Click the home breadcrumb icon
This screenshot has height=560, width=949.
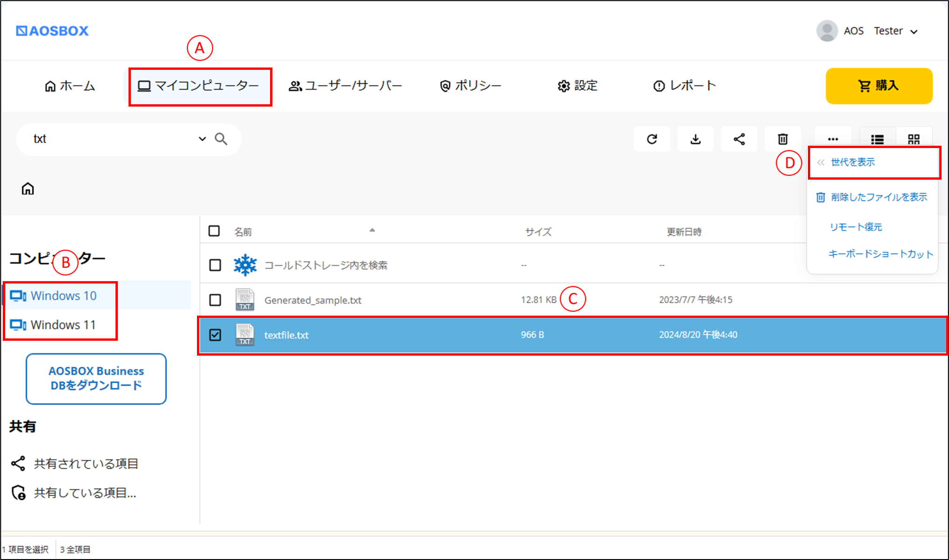tap(28, 189)
